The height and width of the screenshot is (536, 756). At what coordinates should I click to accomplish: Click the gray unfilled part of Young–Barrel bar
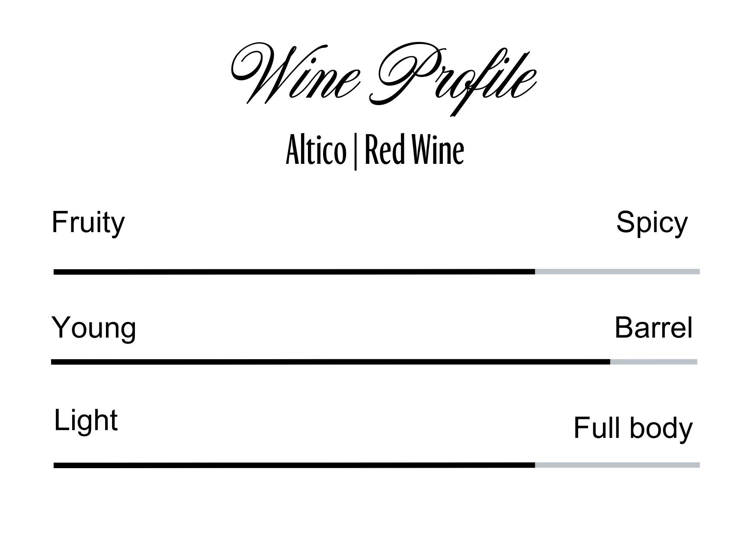(653, 362)
